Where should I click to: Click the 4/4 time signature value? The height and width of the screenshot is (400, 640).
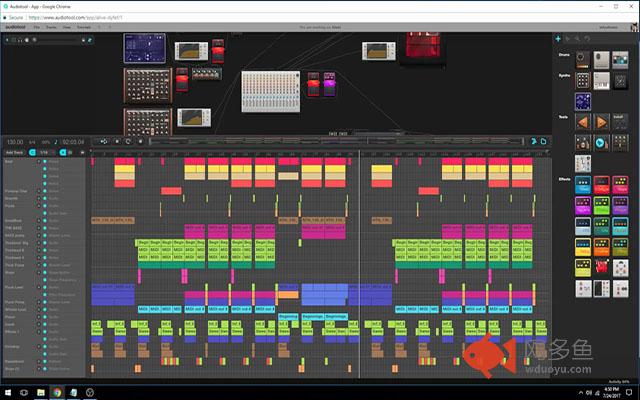pyautogui.click(x=32, y=142)
